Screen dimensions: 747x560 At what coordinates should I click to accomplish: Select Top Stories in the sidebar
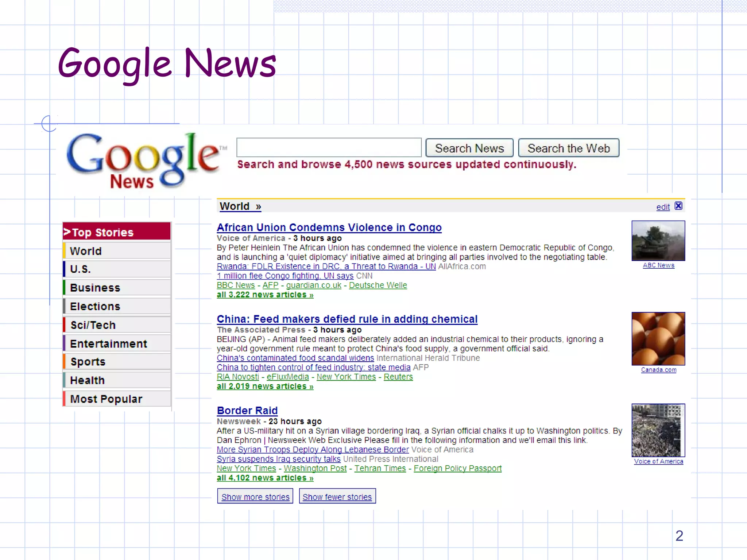(117, 232)
